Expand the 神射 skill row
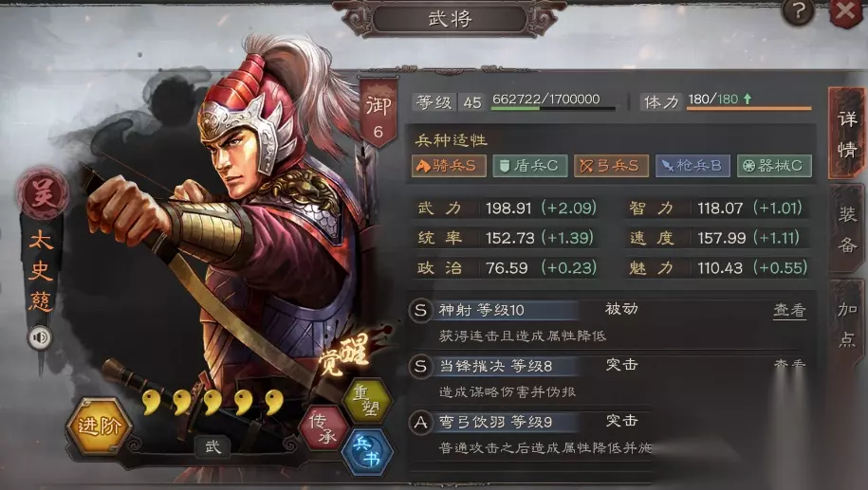Viewport: 868px width, 490px height. tap(608, 322)
